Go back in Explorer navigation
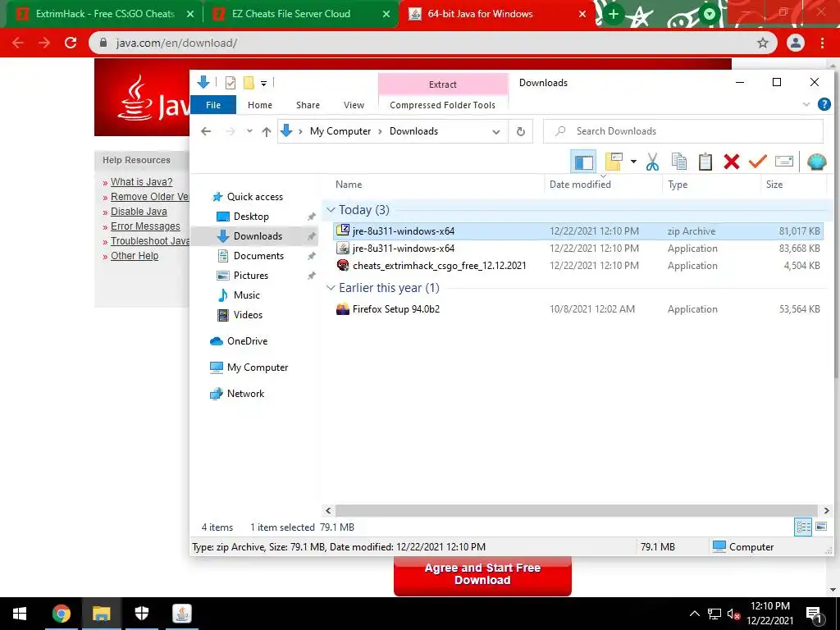The width and height of the screenshot is (840, 630). click(206, 131)
